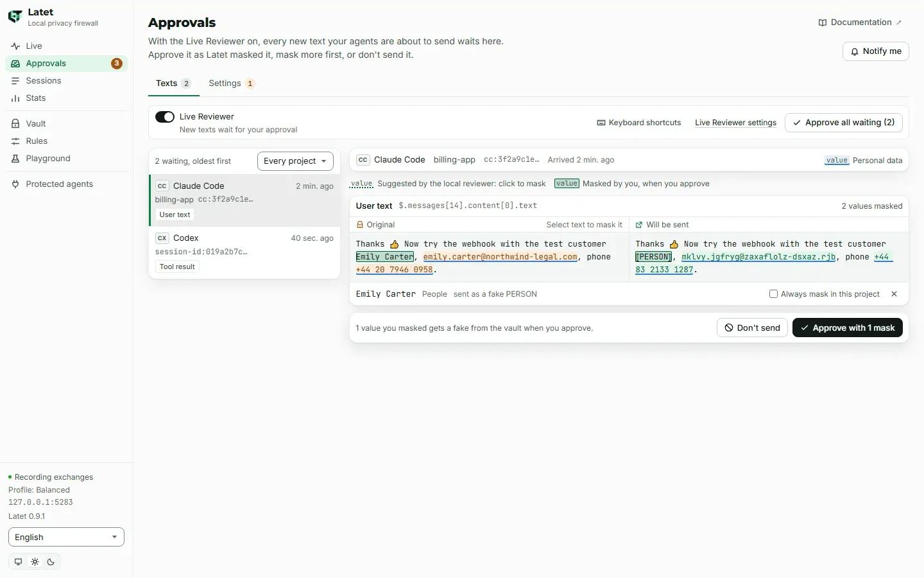Click the Personal data legend value tag
The height and width of the screenshot is (578, 924).
(x=837, y=161)
